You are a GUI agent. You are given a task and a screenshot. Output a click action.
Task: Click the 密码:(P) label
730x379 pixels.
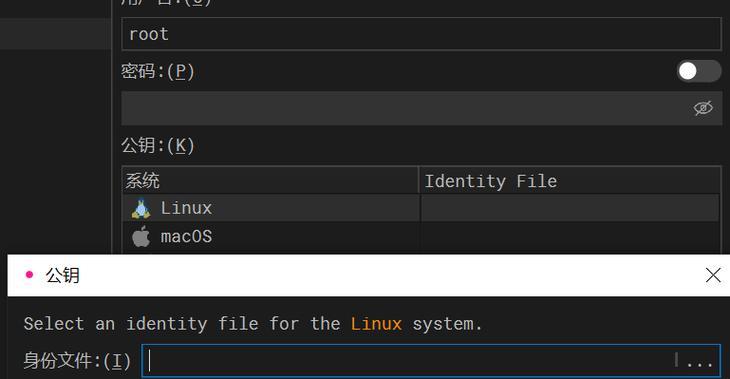click(x=157, y=71)
